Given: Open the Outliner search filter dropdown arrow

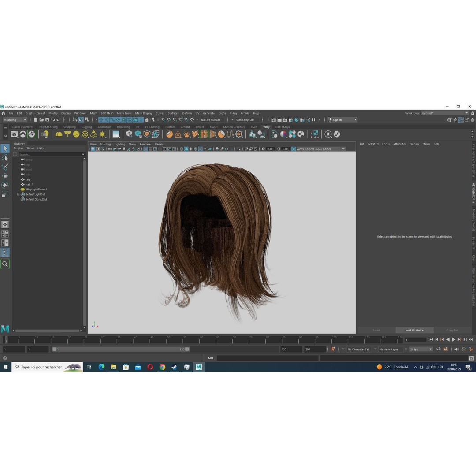Looking at the screenshot, I should (x=83, y=155).
